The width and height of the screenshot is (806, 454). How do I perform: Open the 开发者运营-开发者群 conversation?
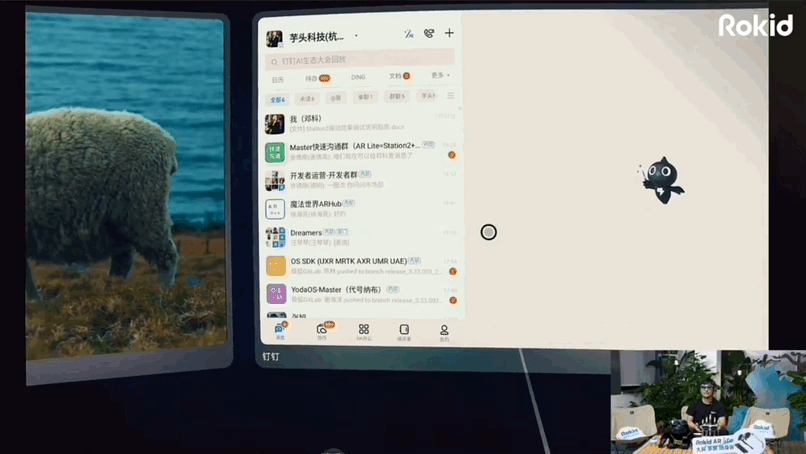point(361,180)
